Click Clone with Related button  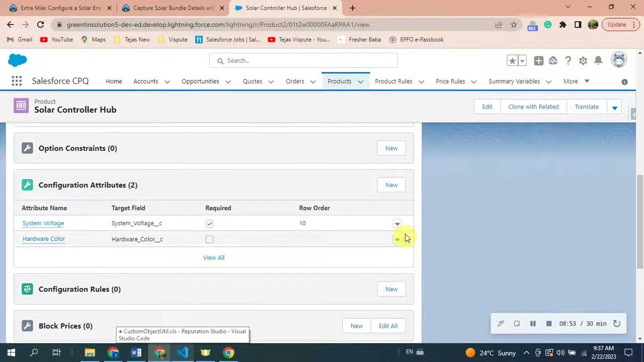[533, 107]
